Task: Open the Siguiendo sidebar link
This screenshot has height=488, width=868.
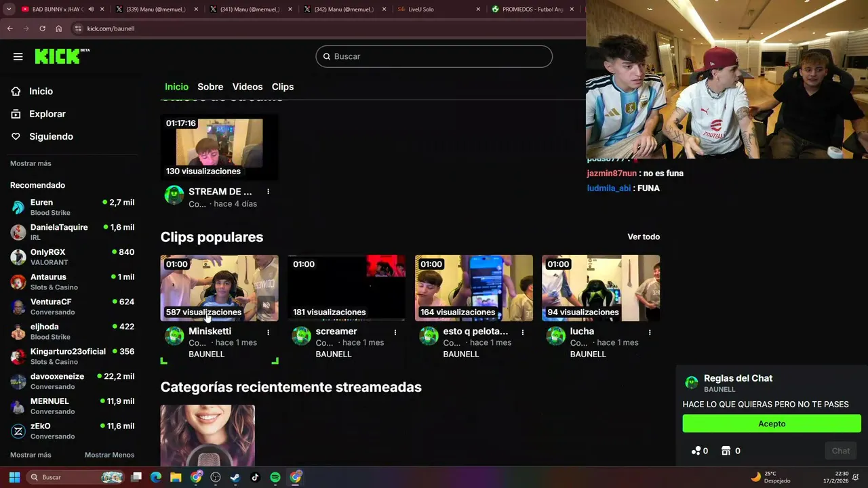Action: click(51, 137)
